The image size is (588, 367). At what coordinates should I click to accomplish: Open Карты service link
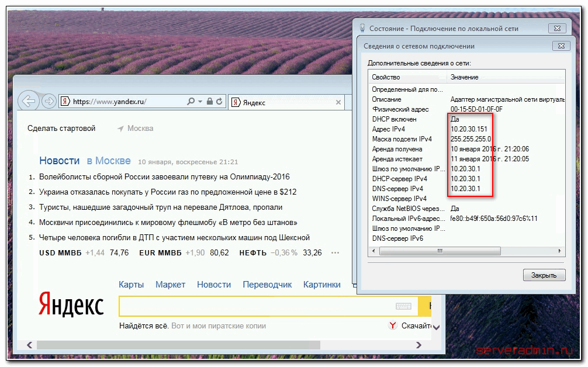(x=132, y=285)
